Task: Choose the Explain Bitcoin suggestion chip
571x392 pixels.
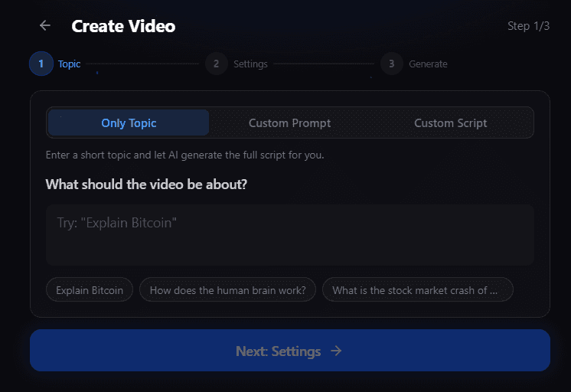Action: coord(90,290)
